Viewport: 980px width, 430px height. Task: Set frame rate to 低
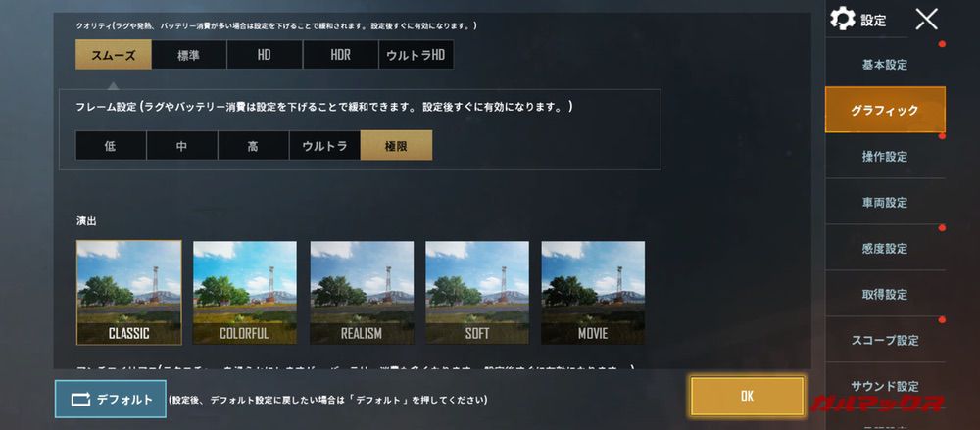111,146
